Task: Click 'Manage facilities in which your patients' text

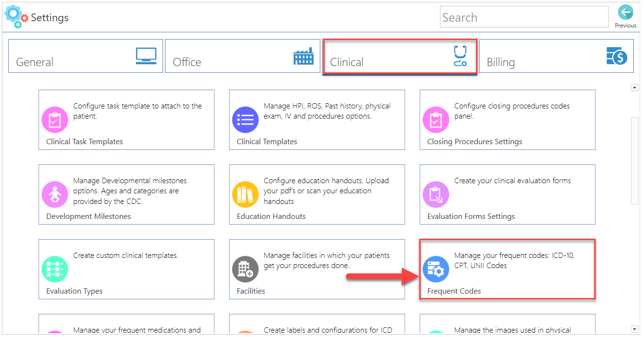Action: coord(327,260)
